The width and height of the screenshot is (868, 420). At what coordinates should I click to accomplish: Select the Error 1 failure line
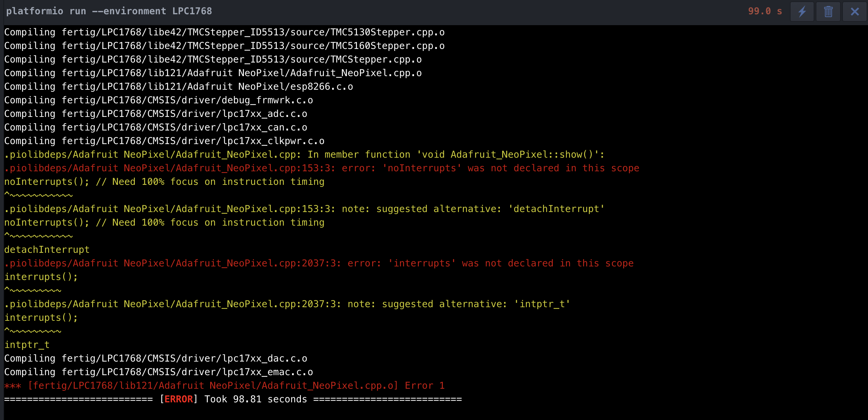pyautogui.click(x=224, y=385)
